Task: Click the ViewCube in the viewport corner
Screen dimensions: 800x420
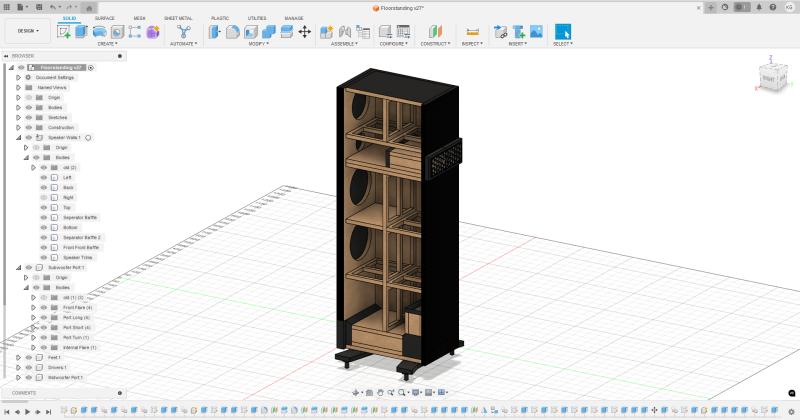Action: 771,76
